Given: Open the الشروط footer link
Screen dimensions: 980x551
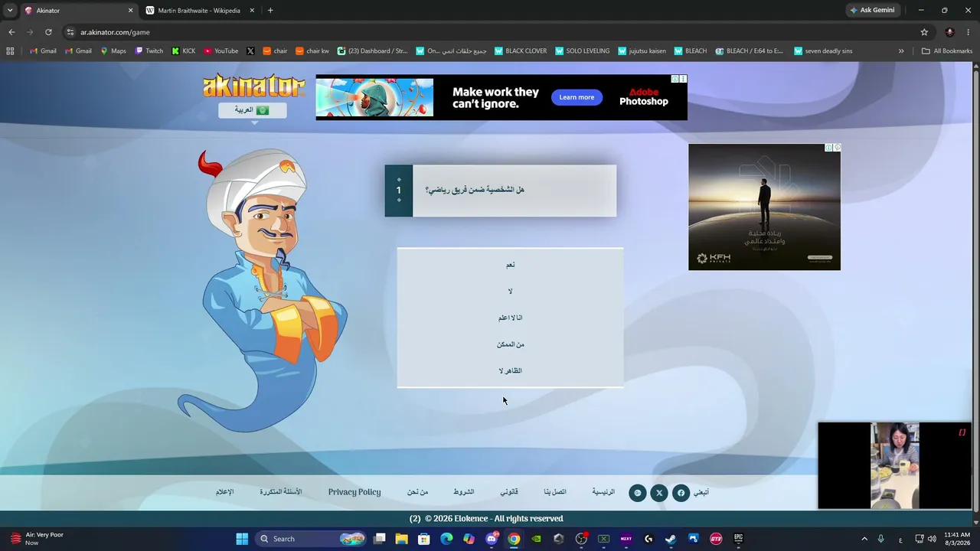Looking at the screenshot, I should pyautogui.click(x=463, y=492).
